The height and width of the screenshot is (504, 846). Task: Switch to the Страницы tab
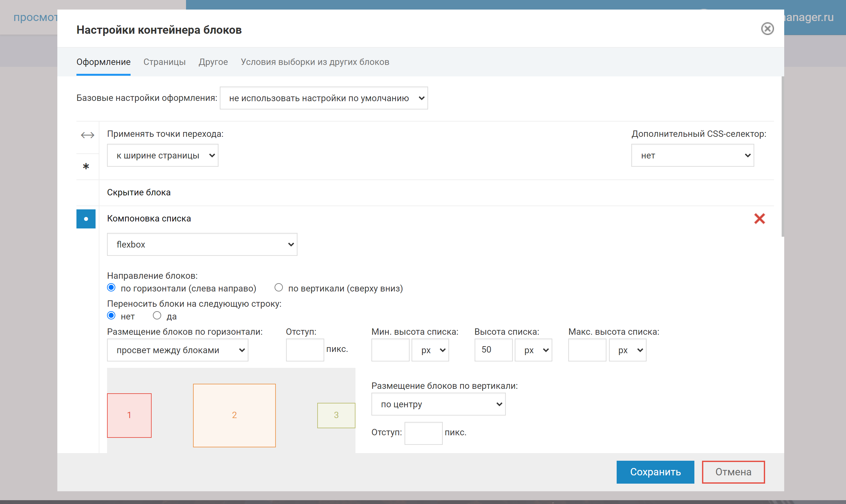pos(164,62)
